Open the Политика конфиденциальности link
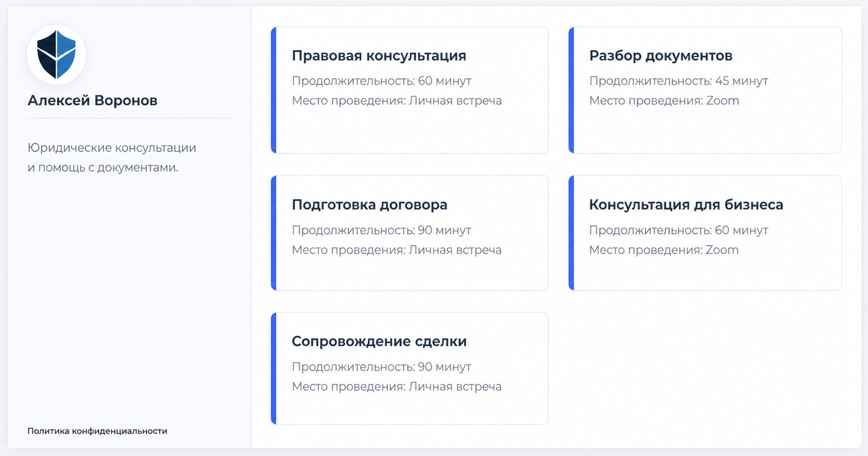 97,431
